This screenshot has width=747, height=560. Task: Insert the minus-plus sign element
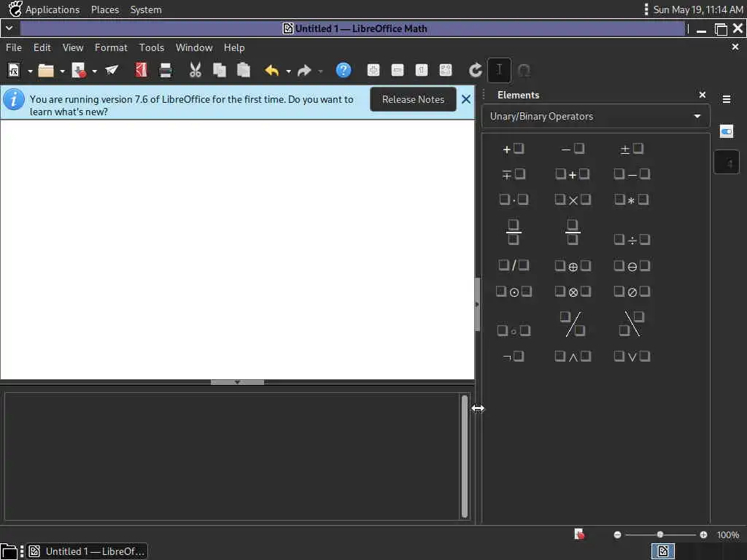click(514, 174)
